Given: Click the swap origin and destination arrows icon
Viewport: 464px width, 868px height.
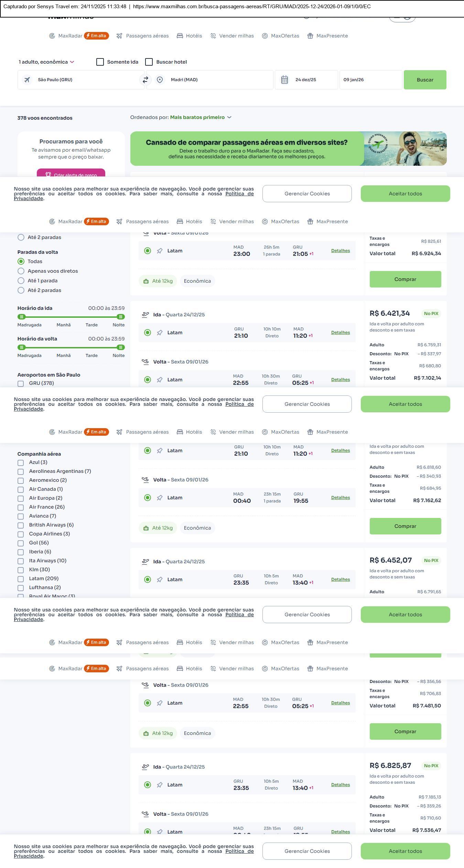Looking at the screenshot, I should (145, 80).
